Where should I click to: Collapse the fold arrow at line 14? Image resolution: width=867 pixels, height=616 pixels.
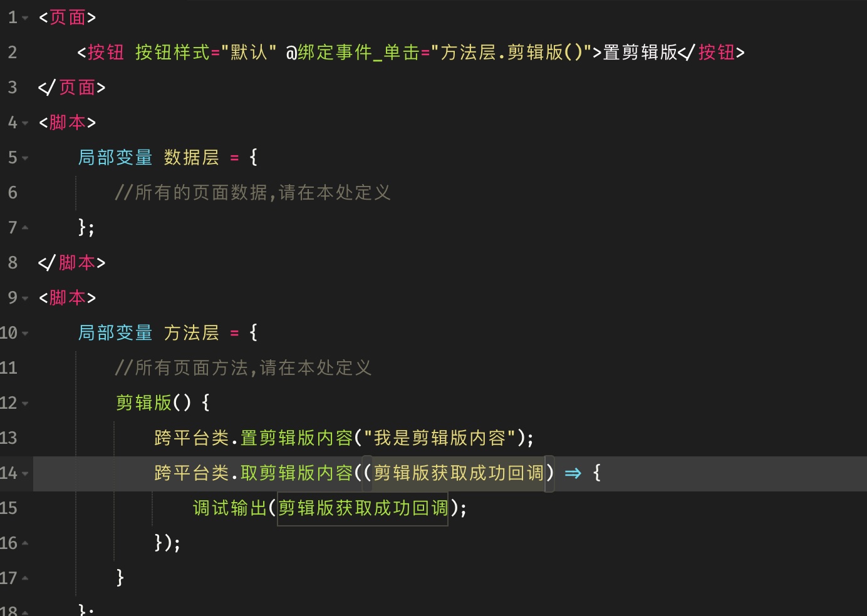click(25, 474)
